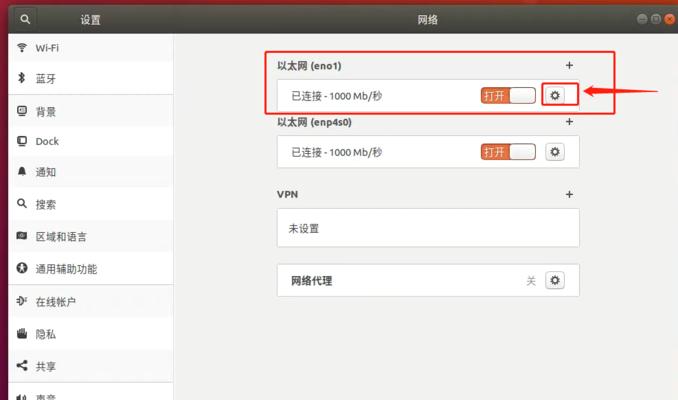
Task: Open 区域和语言 region and language
Action: pyautogui.click(x=91, y=237)
